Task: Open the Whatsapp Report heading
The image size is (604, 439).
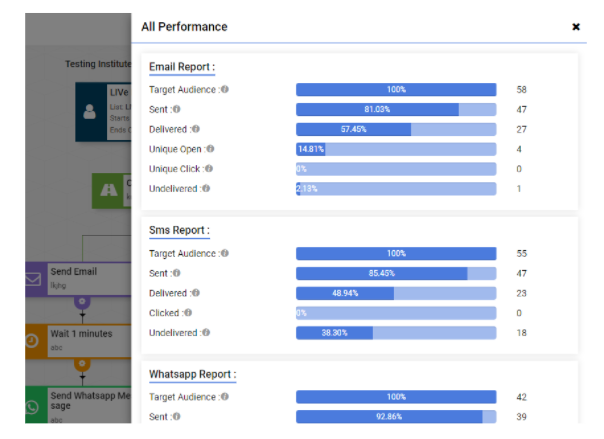Action: (x=192, y=374)
